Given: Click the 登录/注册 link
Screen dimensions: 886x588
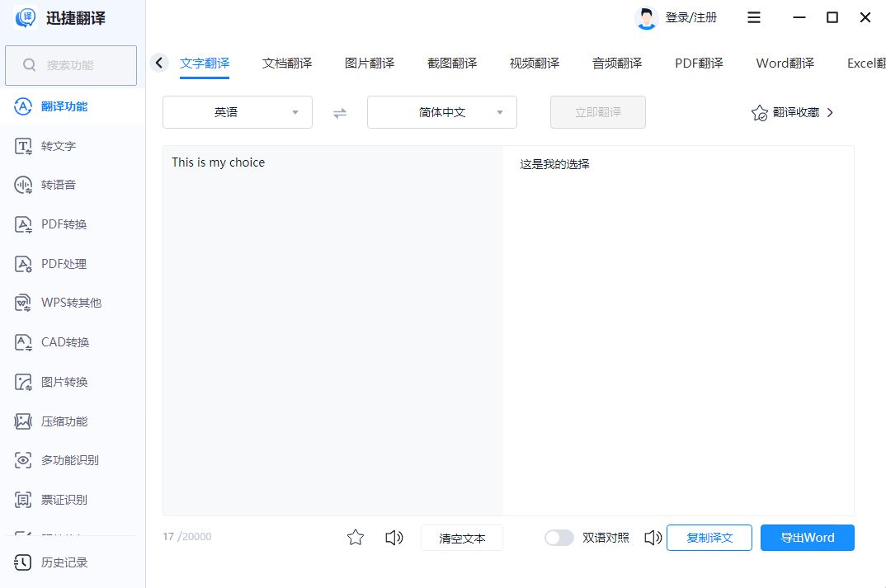Looking at the screenshot, I should (x=691, y=17).
